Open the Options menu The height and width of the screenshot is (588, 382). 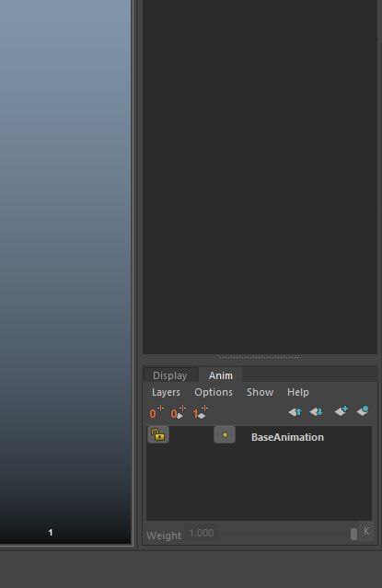tap(214, 392)
